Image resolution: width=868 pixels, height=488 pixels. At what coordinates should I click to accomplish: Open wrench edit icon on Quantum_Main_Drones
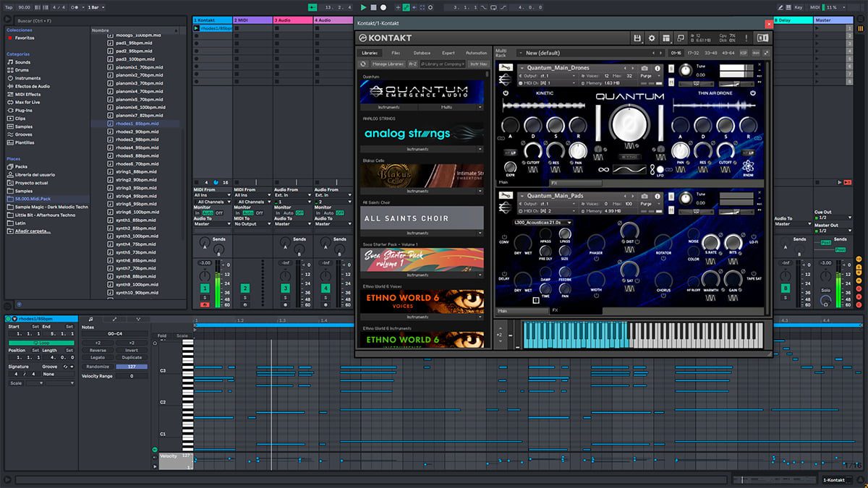pos(504,69)
